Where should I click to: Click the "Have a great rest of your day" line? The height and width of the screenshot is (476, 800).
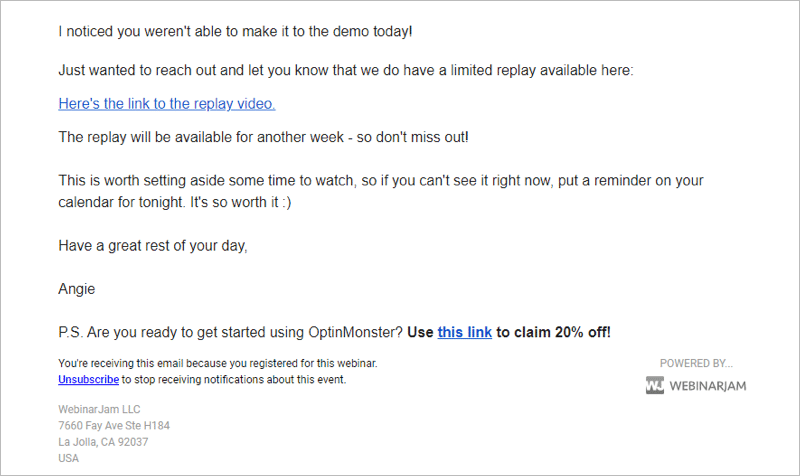[153, 245]
